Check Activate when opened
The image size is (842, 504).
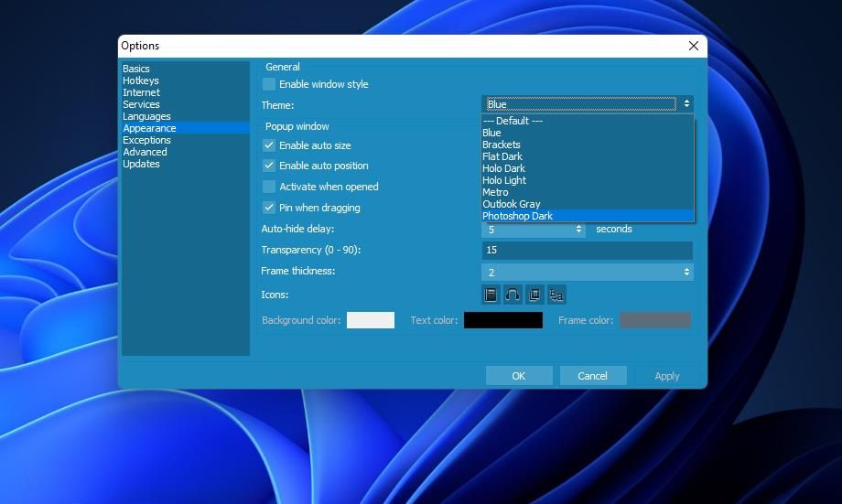[x=268, y=187]
